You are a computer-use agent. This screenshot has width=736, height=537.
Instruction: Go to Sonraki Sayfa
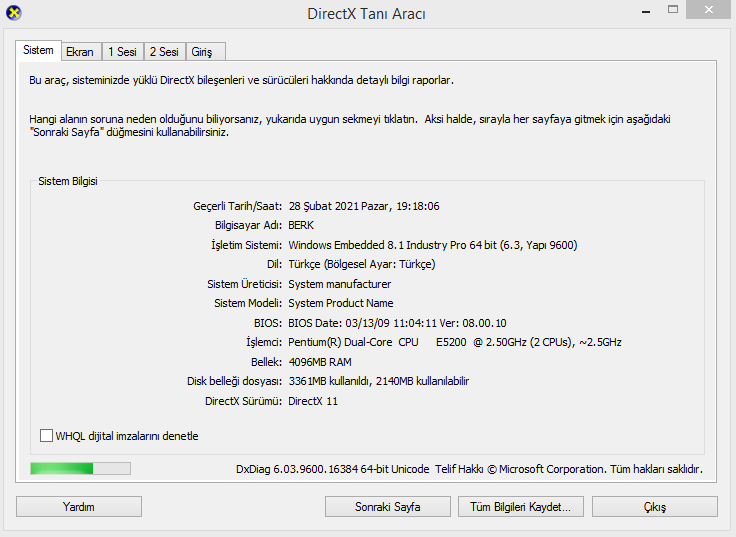click(x=388, y=507)
